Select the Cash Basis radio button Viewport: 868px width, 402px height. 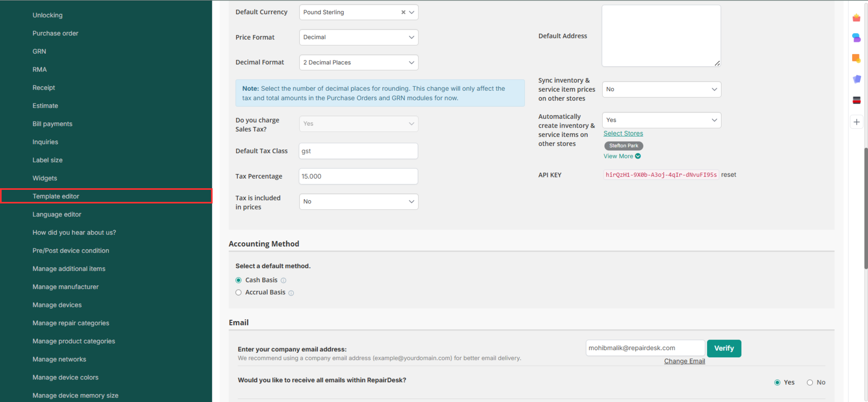pyautogui.click(x=239, y=280)
